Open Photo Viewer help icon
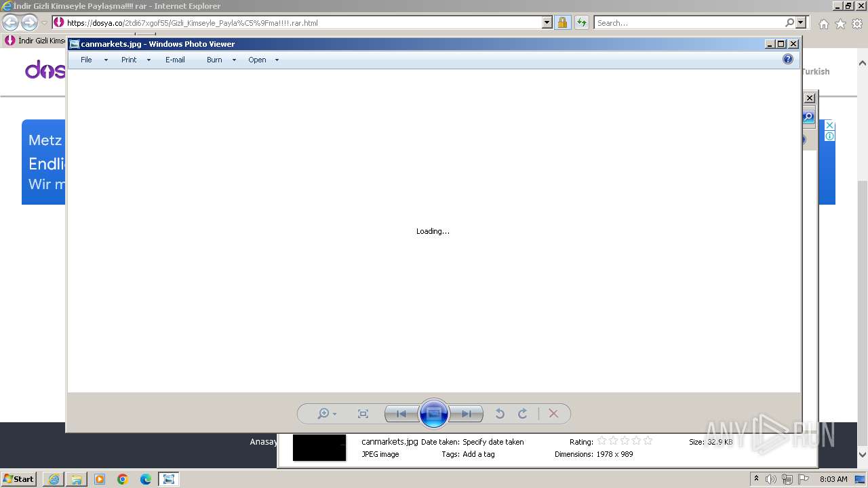 pos(788,59)
